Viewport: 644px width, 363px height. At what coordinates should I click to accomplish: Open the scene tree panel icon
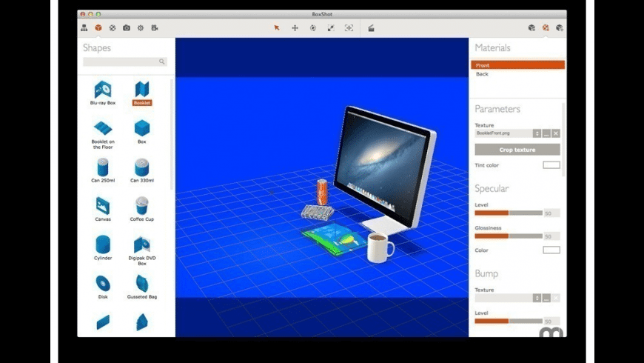[84, 28]
